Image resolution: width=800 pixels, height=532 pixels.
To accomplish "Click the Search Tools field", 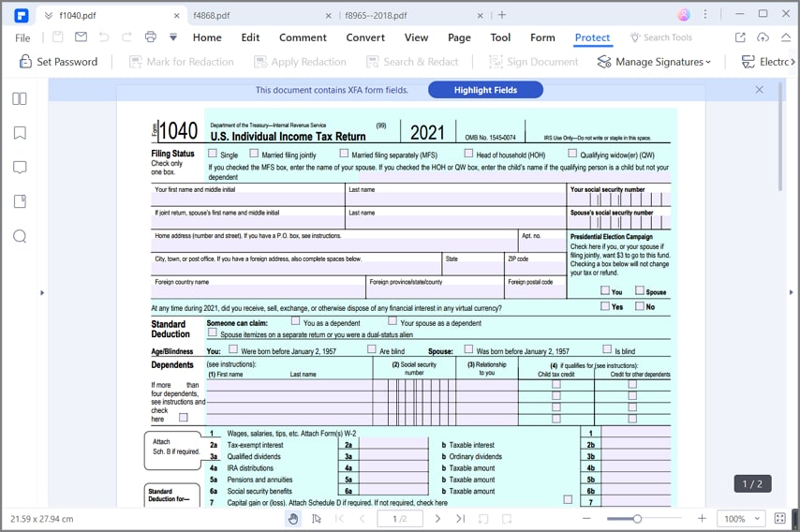I will (x=661, y=37).
